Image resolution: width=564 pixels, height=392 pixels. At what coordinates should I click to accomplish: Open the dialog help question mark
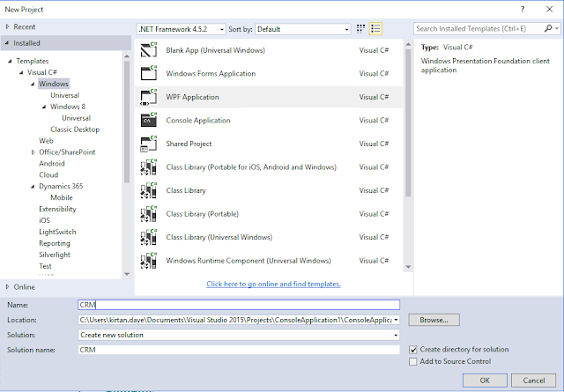point(523,10)
